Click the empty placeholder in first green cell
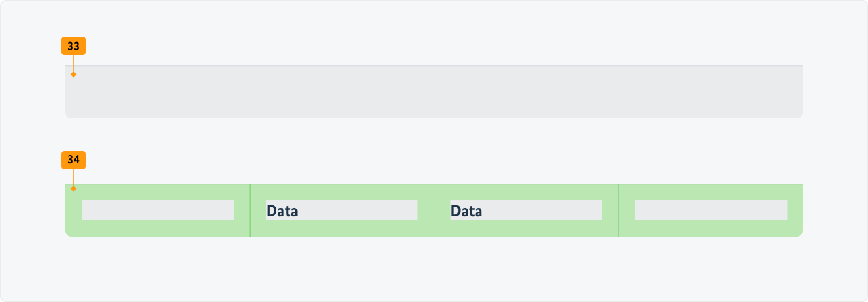The image size is (868, 302). pos(157,210)
